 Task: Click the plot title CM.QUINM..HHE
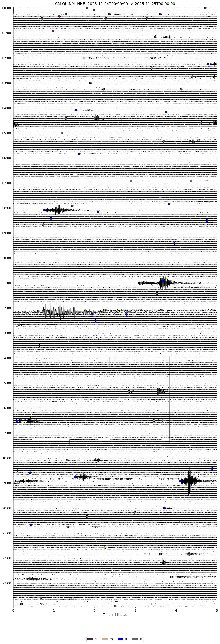115,4
